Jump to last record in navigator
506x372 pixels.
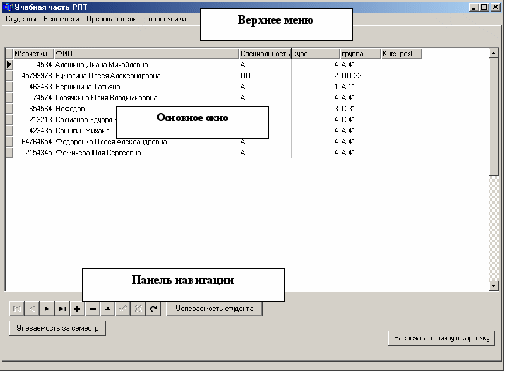tap(62, 309)
